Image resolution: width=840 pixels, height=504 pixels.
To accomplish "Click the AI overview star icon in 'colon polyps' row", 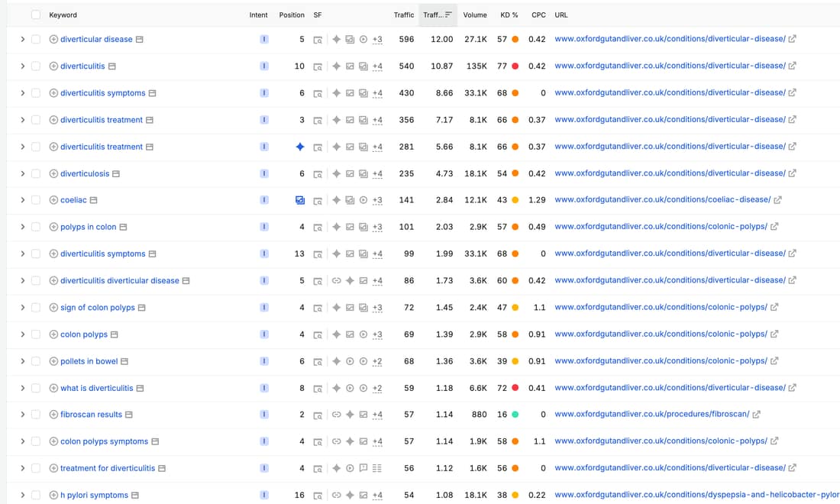I will tap(337, 334).
